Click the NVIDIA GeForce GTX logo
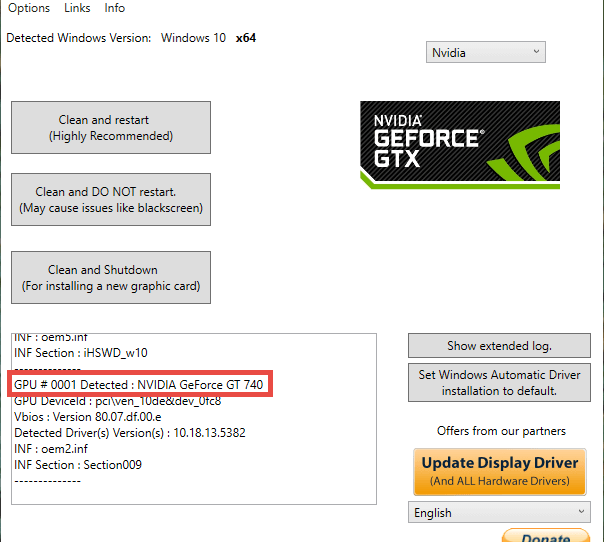The height and width of the screenshot is (542, 604). pyautogui.click(x=460, y=145)
